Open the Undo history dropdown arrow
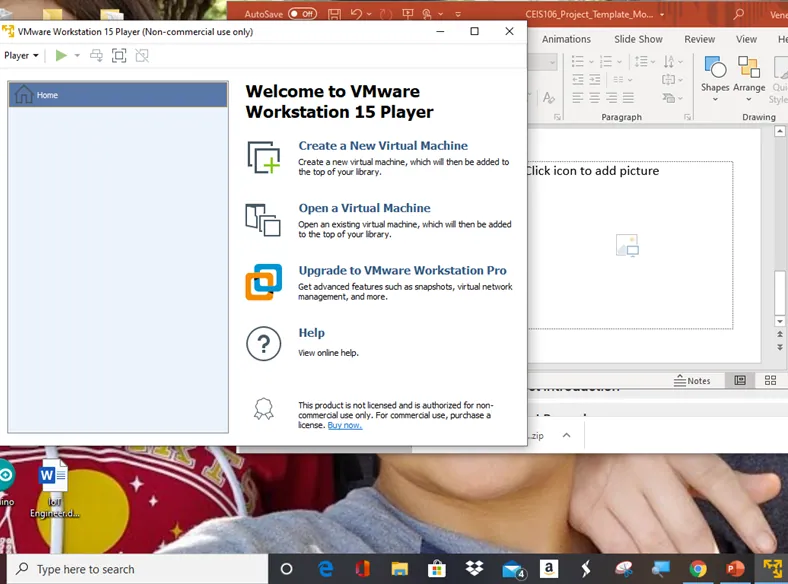This screenshot has width=788, height=584. coord(369,14)
